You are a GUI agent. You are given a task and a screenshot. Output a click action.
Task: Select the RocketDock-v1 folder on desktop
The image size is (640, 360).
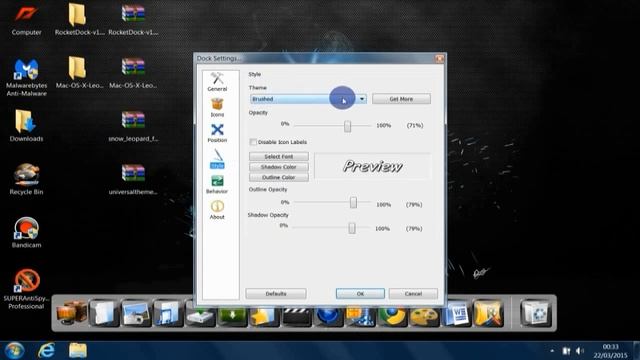point(79,19)
